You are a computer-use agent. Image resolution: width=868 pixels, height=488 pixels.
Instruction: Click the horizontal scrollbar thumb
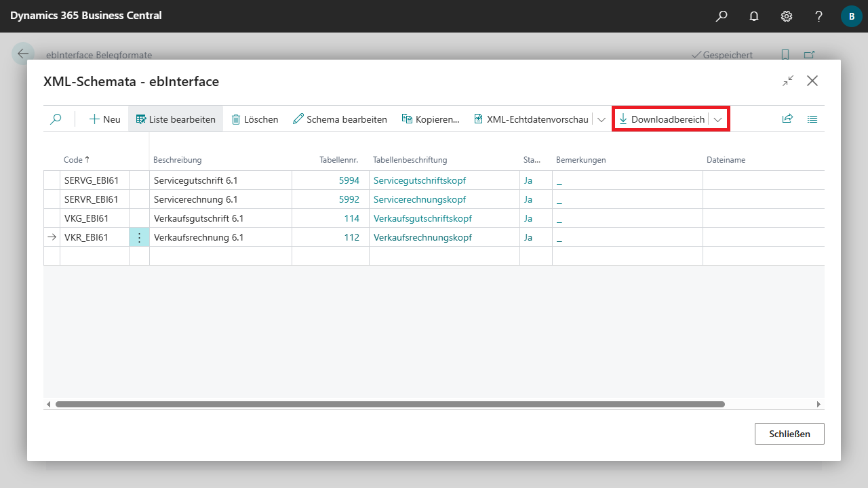[x=390, y=404]
